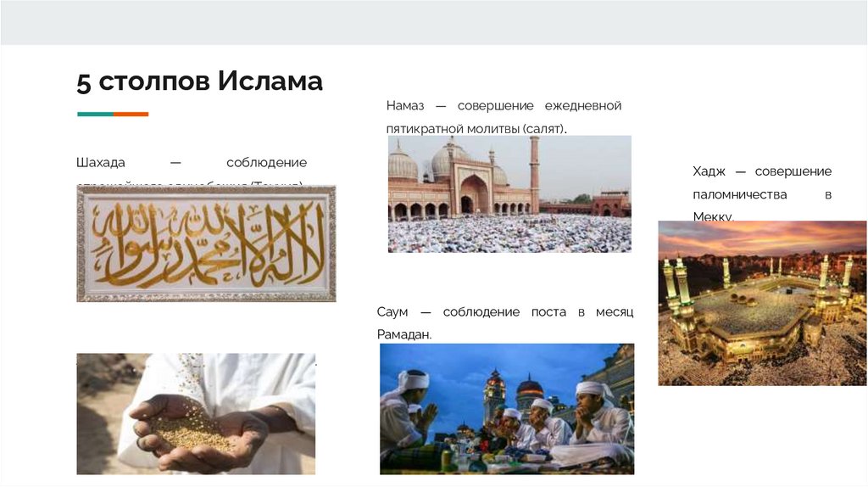Click the teal-orange underline below title
The image size is (868, 487).
113,115
